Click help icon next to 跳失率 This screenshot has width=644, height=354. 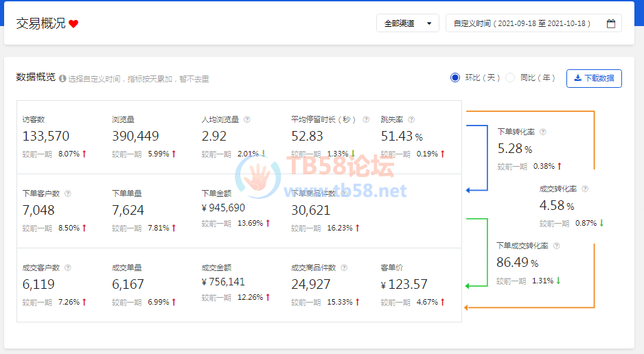click(411, 119)
